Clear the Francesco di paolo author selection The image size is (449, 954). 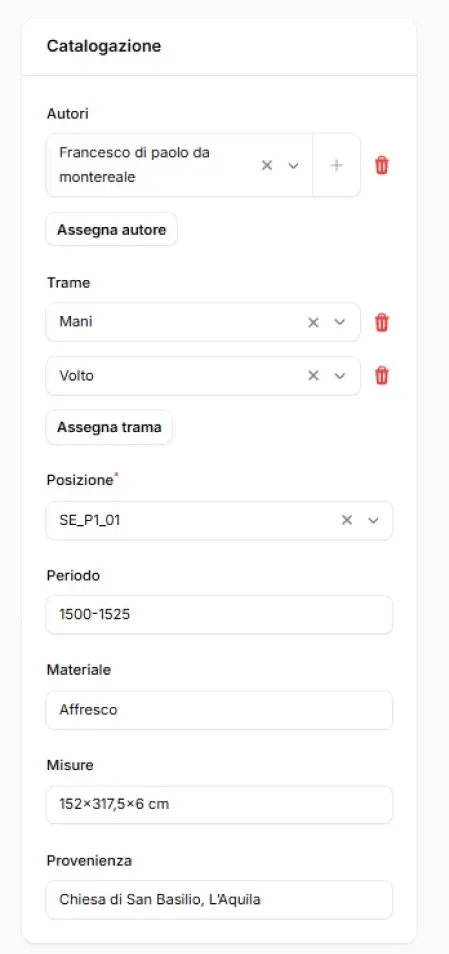(x=266, y=165)
